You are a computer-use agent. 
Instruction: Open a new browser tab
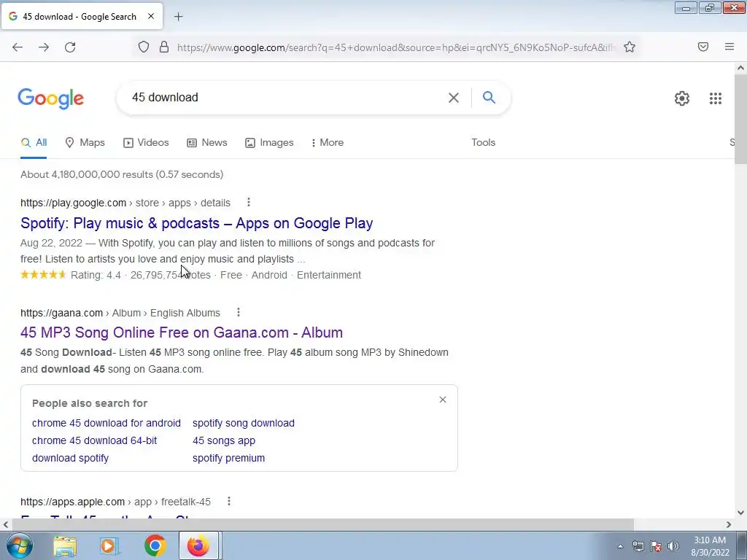click(x=179, y=17)
